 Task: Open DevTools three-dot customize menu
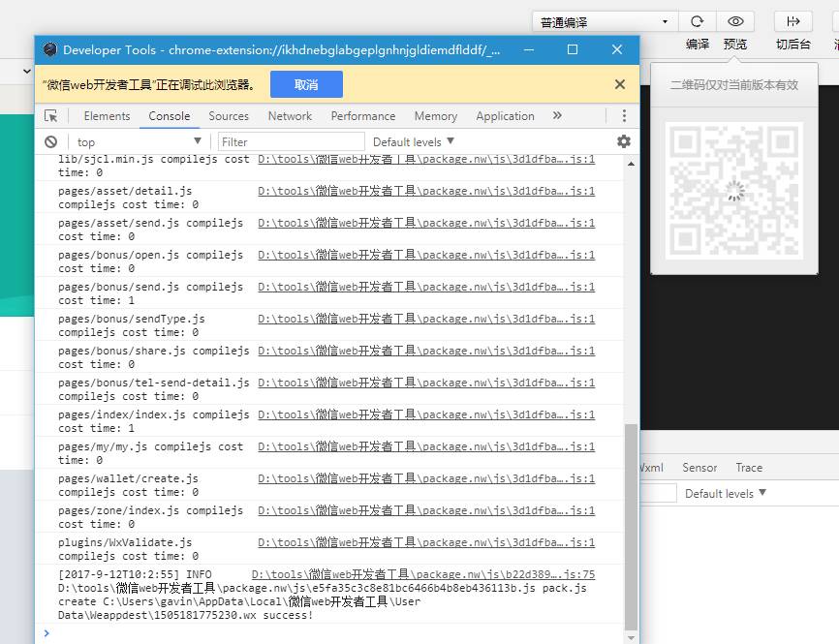623,115
